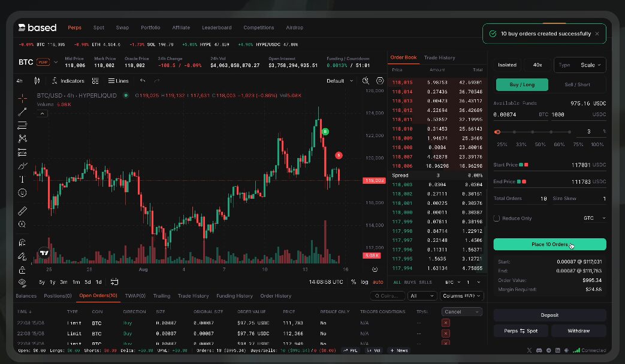Switch the Isolated margin mode
This screenshot has width=625, height=364.
507,65
